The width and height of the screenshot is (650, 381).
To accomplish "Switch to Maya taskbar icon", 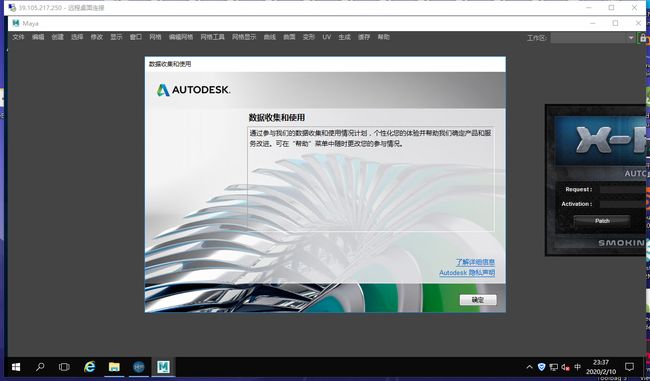I will [x=163, y=367].
